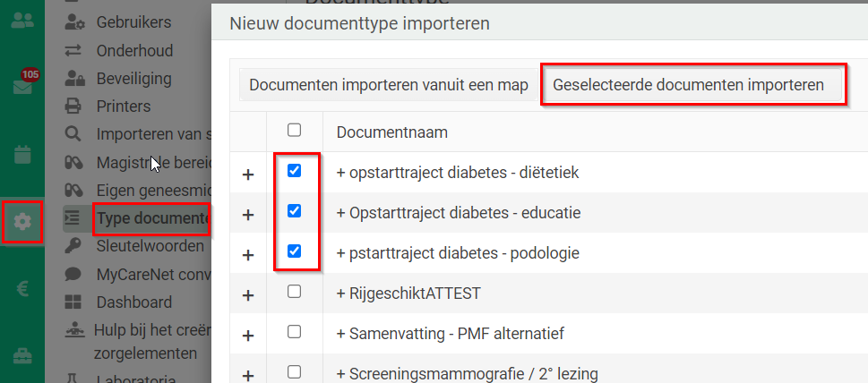This screenshot has width=868, height=383.
Task: Open the settings gear in green sidebar
Action: [22, 222]
